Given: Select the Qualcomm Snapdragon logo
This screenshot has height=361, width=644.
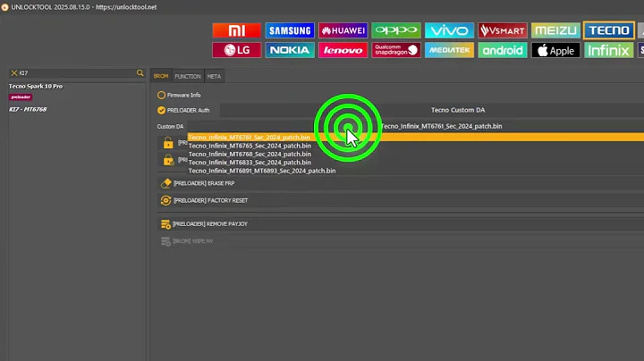Looking at the screenshot, I should pyautogui.click(x=396, y=50).
